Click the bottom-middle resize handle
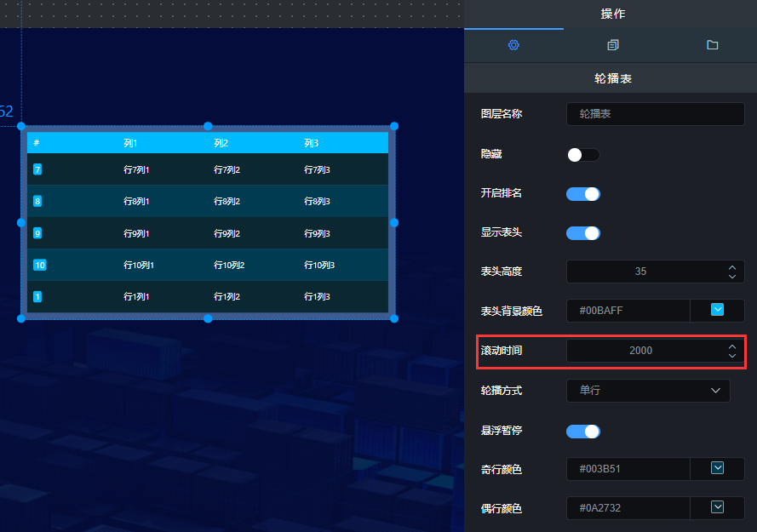The image size is (757, 532). pos(208,318)
